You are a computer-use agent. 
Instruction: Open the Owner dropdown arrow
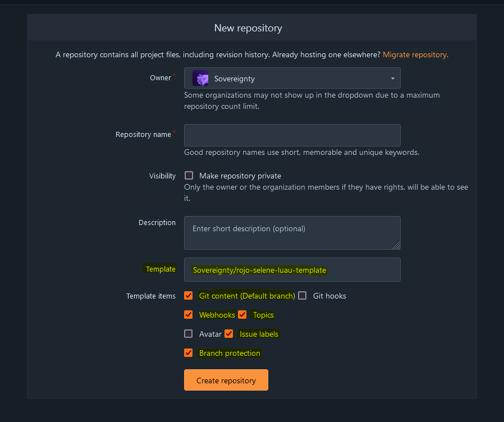[x=392, y=79]
